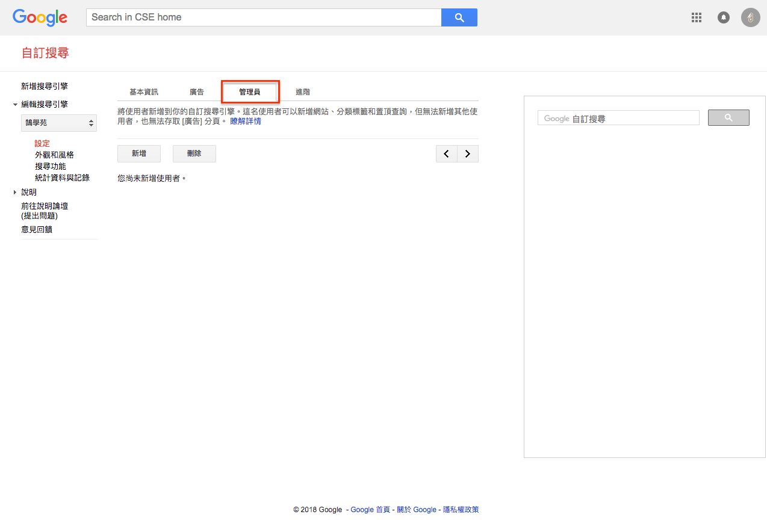Switch to the 基本資訊 tab

144,92
